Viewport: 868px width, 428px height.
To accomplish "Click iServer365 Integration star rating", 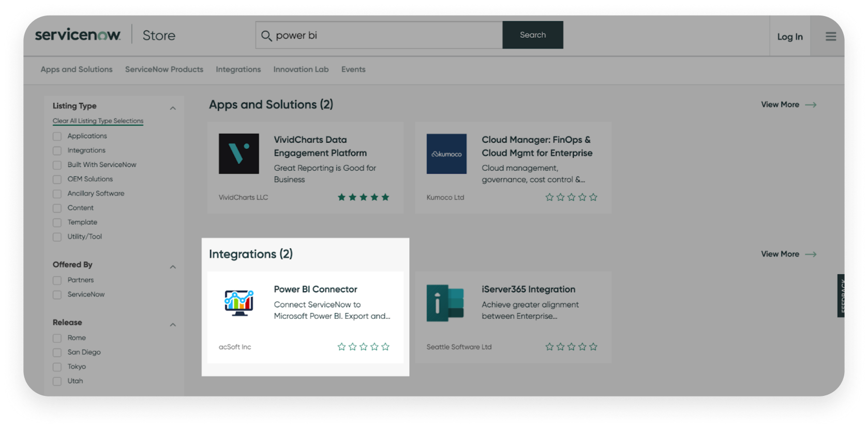I will coord(571,347).
